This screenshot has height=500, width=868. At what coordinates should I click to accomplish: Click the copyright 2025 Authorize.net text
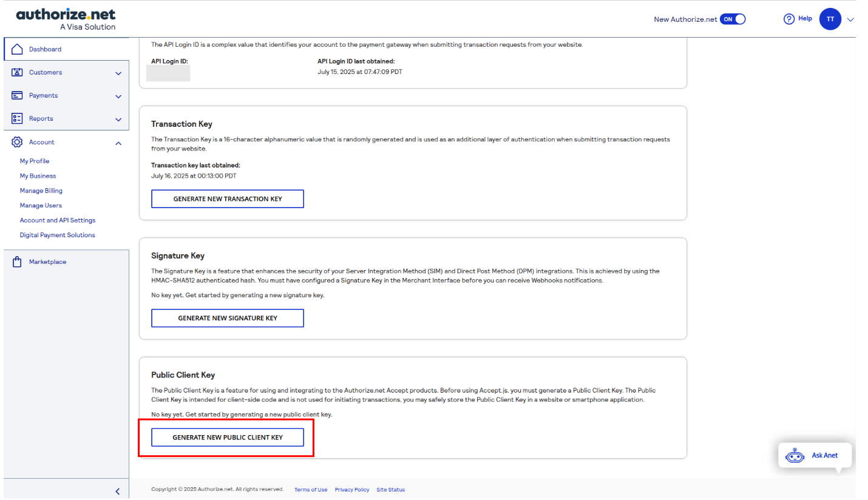217,490
